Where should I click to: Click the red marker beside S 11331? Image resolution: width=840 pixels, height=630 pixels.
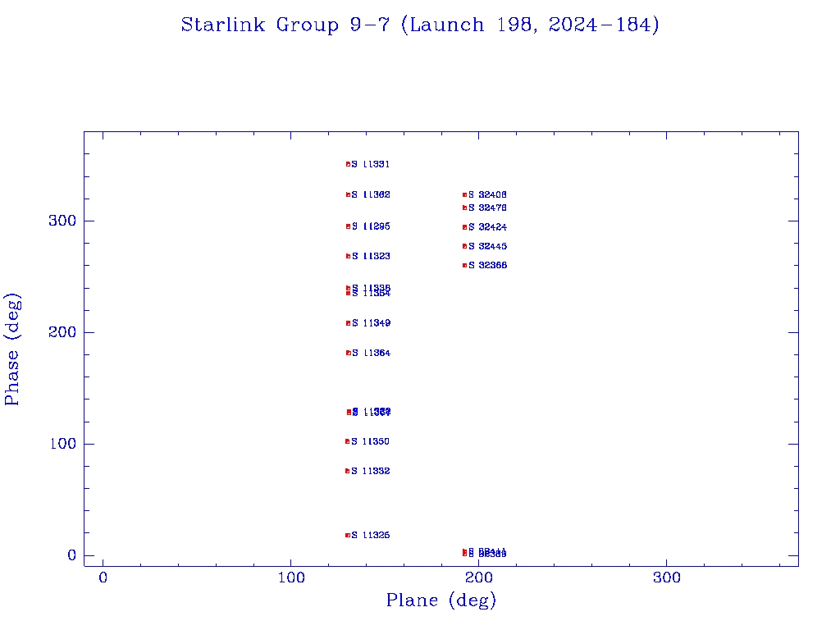coord(348,164)
